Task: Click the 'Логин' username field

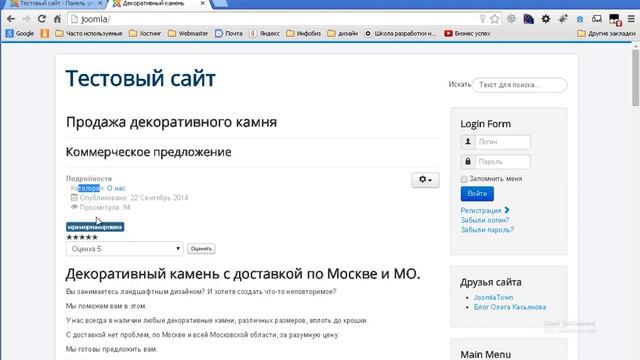Action: pos(502,142)
